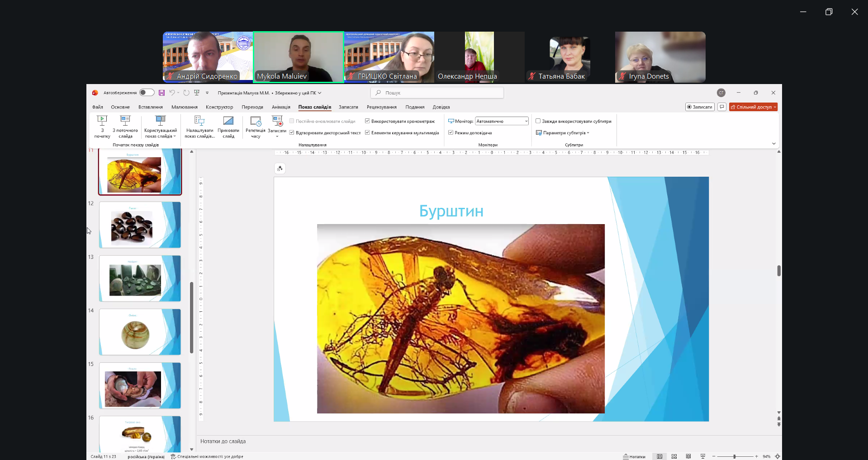The height and width of the screenshot is (460, 868).
Task: Click the Hide slide (Приховати слайд) icon
Action: pos(228,121)
